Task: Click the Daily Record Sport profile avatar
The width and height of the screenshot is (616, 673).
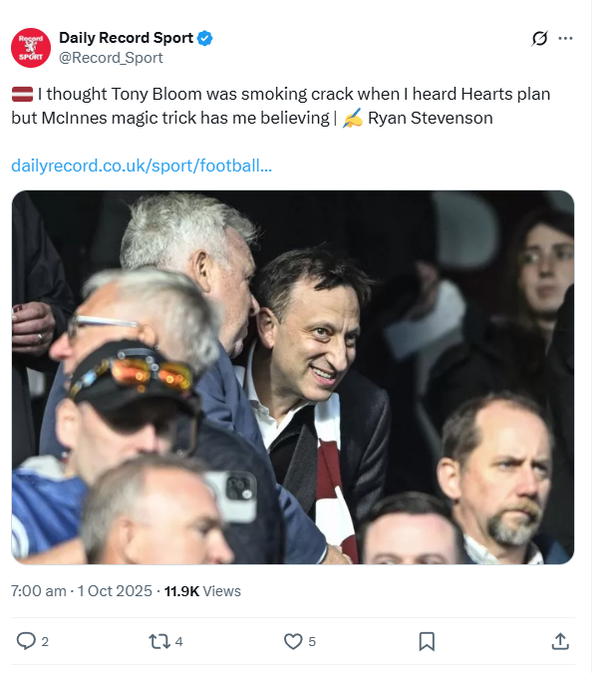Action: coord(31,48)
